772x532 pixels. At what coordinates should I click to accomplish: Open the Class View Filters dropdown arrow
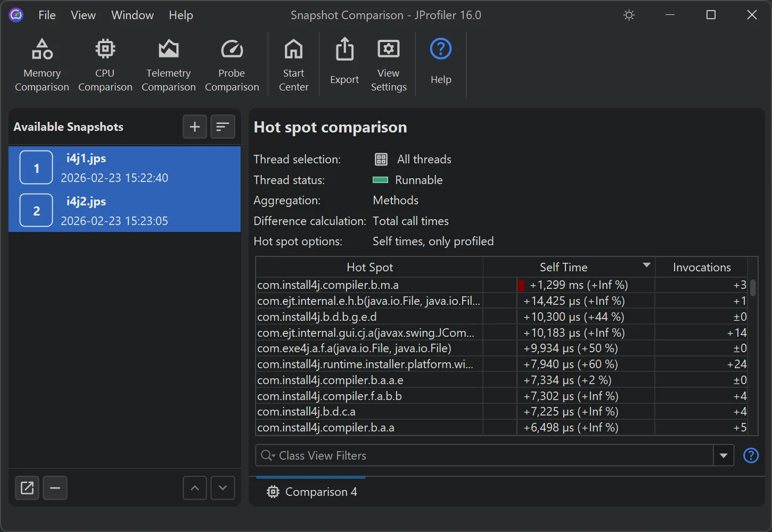coord(723,455)
